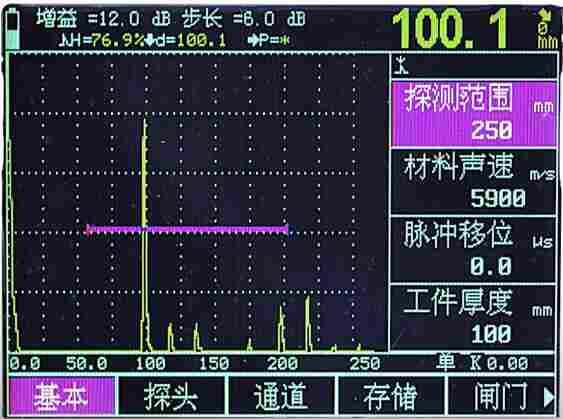Click the 50.0 axis label
Viewport: 563px width, 419px height.
pyautogui.click(x=87, y=364)
